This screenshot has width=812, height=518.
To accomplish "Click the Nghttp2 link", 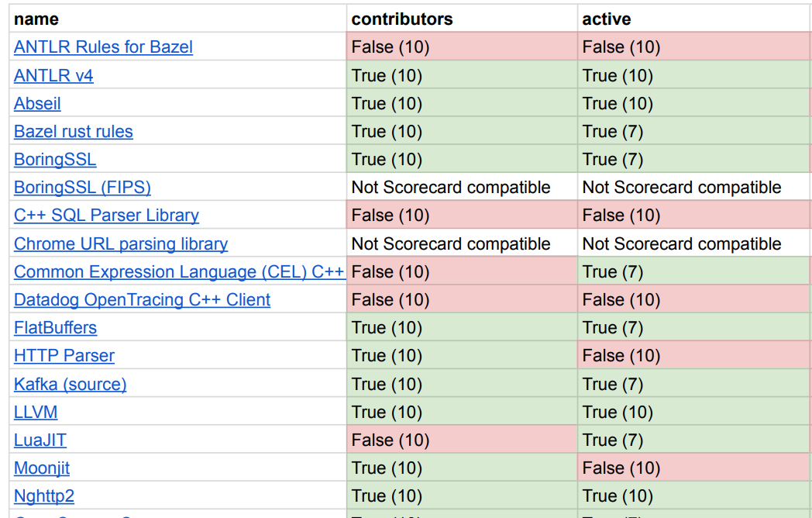I will 44,496.
